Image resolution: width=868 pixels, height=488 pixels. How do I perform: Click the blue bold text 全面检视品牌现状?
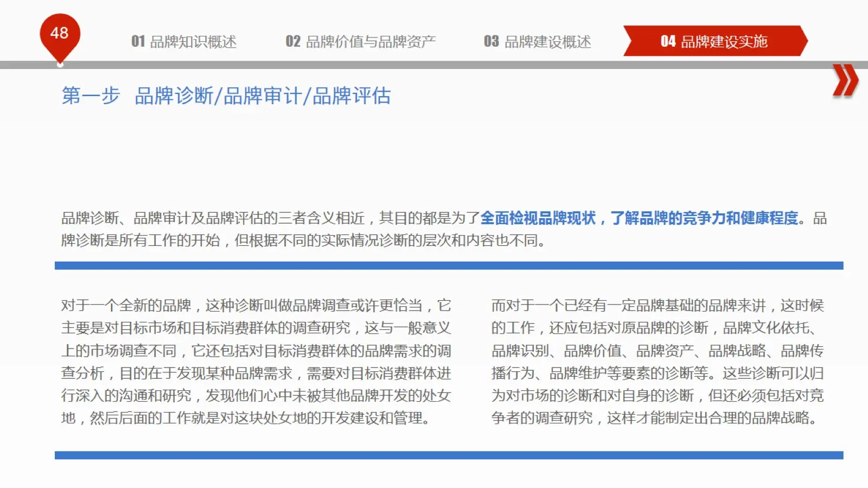pyautogui.click(x=538, y=218)
